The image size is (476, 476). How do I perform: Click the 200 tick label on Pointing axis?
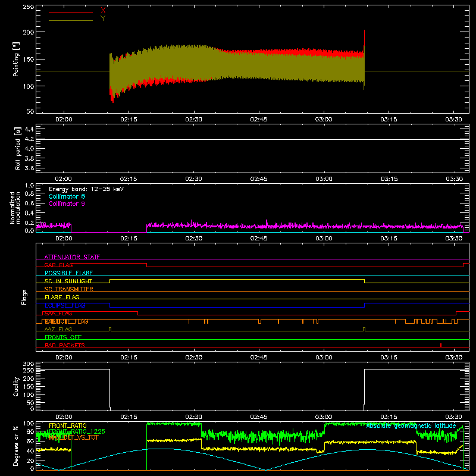pyautogui.click(x=28, y=32)
